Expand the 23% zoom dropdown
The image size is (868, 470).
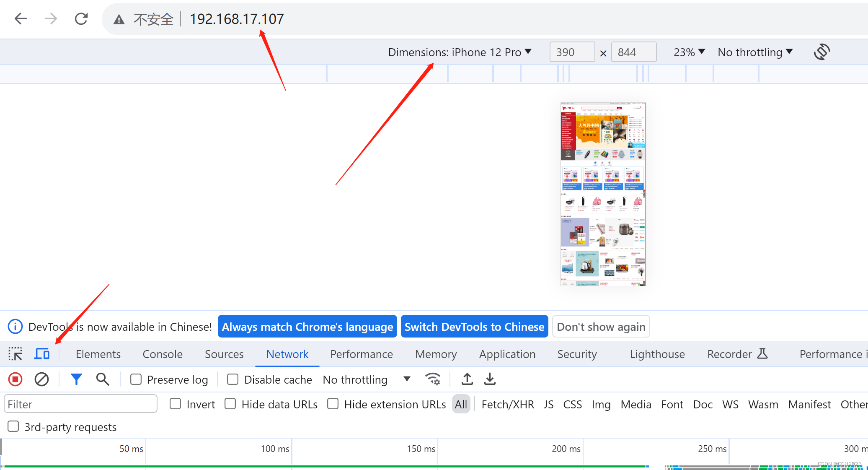[689, 52]
